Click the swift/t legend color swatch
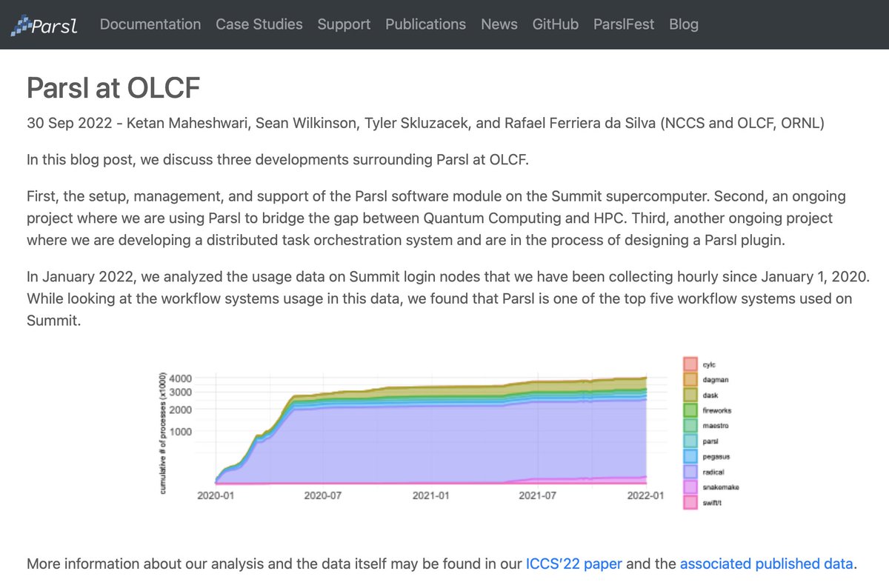Viewport: 889px width, 588px height. point(690,503)
